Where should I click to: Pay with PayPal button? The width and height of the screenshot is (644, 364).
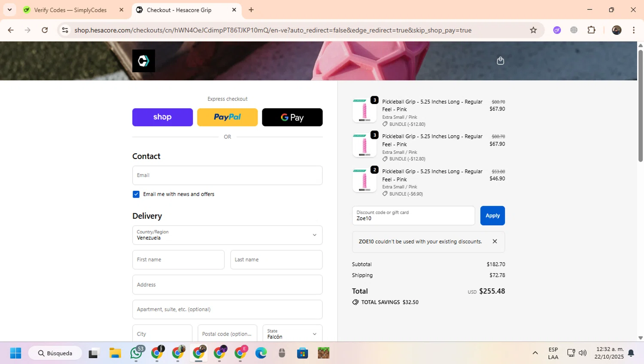click(x=228, y=117)
